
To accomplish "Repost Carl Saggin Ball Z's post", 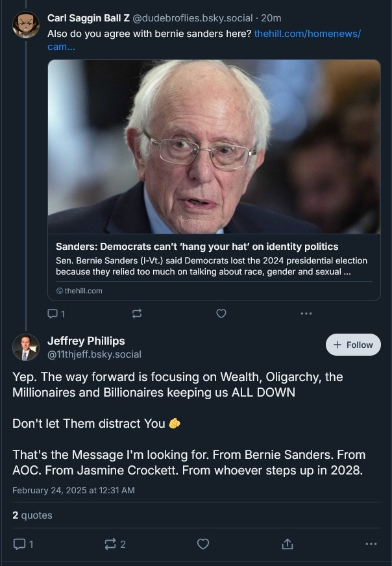I will pos(137,314).
